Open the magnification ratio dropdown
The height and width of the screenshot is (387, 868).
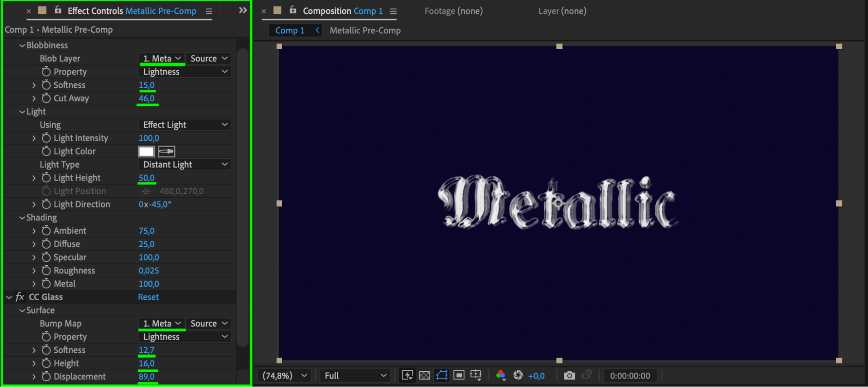pos(285,376)
